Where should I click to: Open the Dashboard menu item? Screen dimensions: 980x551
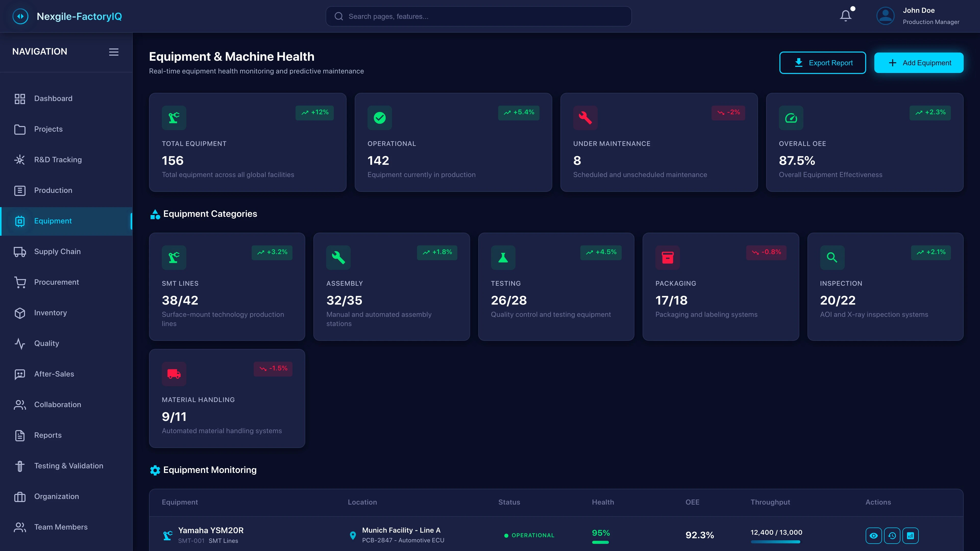point(53,98)
